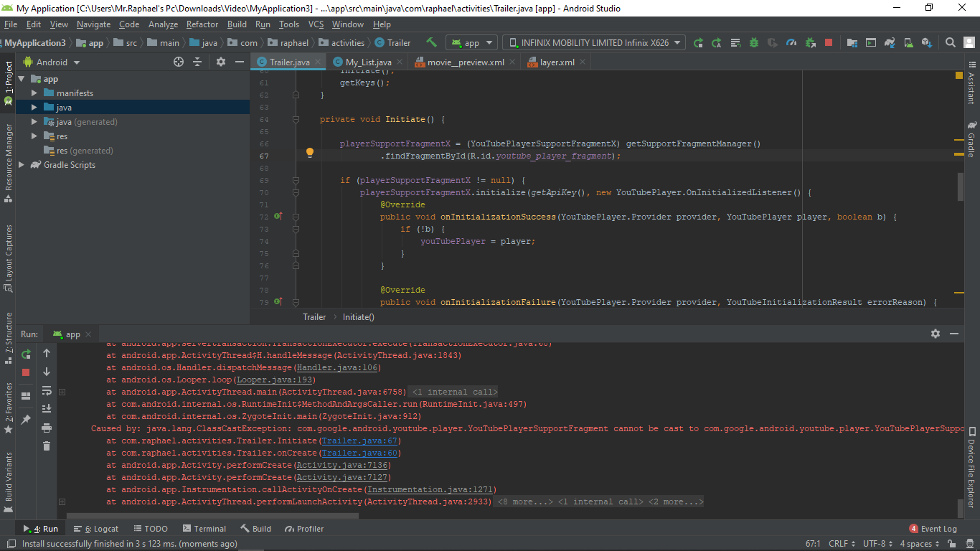980x551 pixels.
Task: Expand the res folder in project tree
Action: (34, 136)
